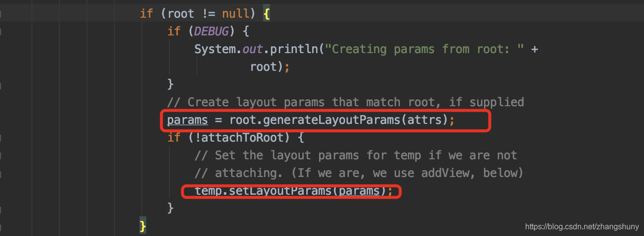Viewport: 644px width, 236px height.
Task: Click the highlighted opening brace after 'root != null'
Action: coord(267,14)
